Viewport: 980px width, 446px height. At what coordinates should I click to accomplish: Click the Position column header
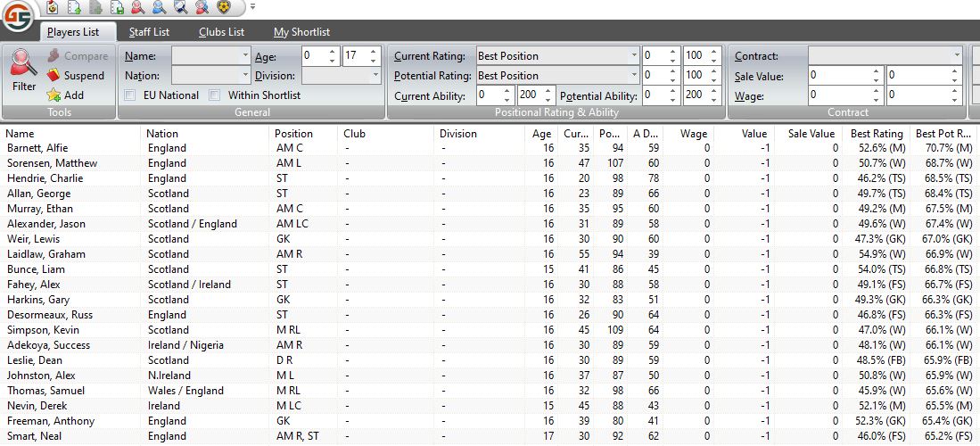294,134
